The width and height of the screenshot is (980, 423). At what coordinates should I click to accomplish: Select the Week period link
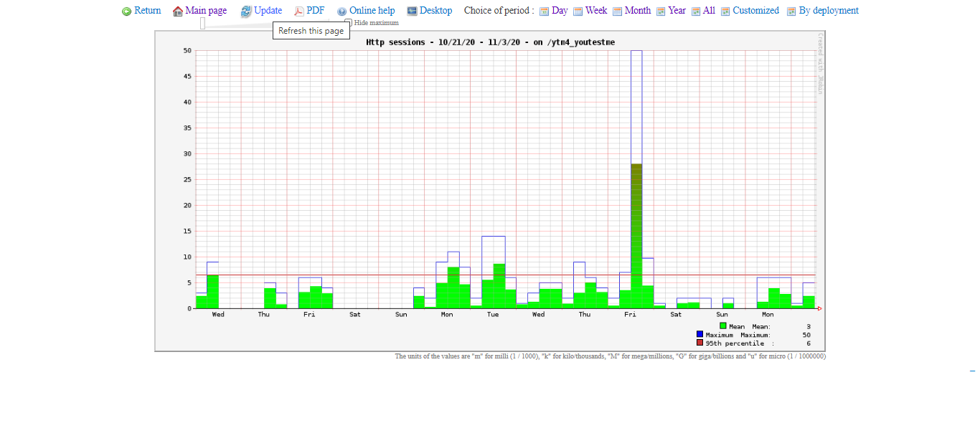[x=595, y=11]
